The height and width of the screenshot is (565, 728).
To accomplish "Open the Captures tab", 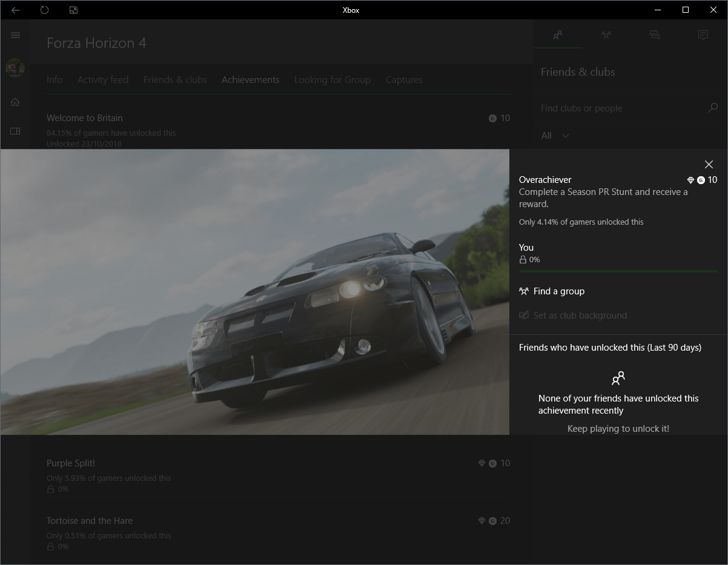I will [x=404, y=80].
